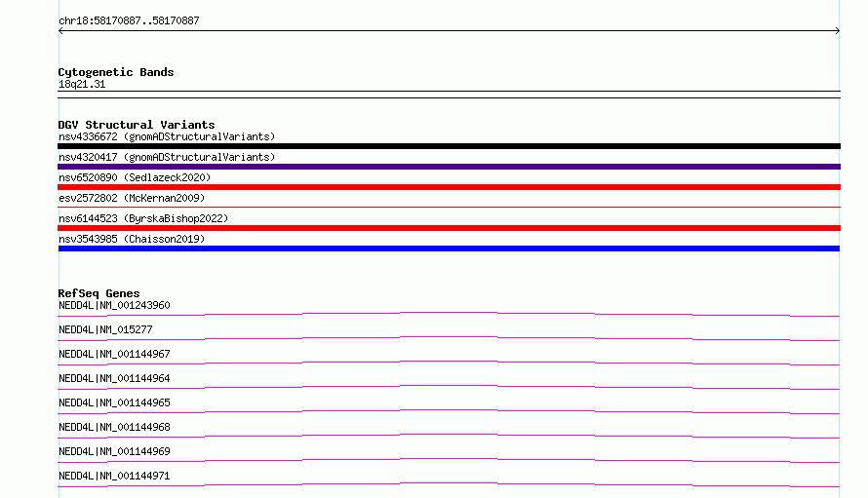Screen dimensions: 868x498
Task: Click the magenta gene line under NM_001144971
Action: click(449, 484)
